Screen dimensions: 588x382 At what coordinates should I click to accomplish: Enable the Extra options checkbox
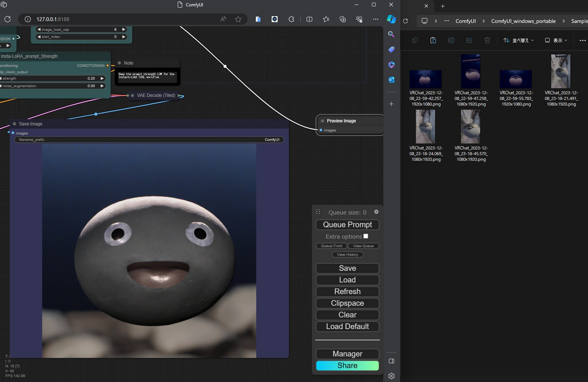[366, 236]
